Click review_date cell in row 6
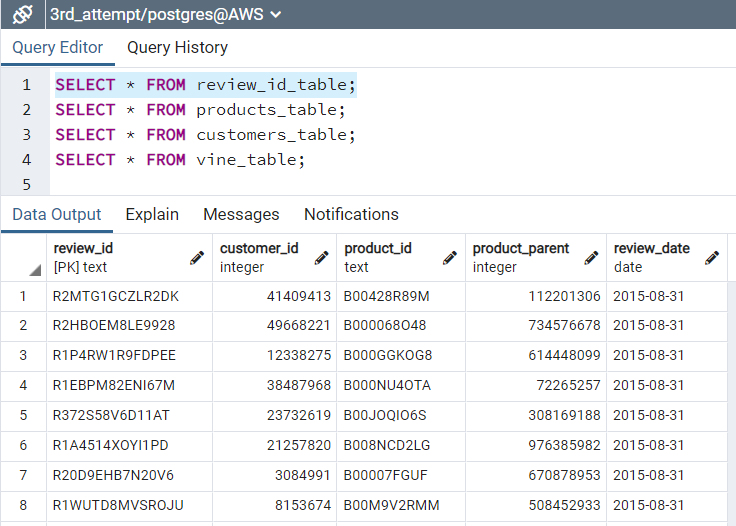This screenshot has height=526, width=736. point(667,445)
